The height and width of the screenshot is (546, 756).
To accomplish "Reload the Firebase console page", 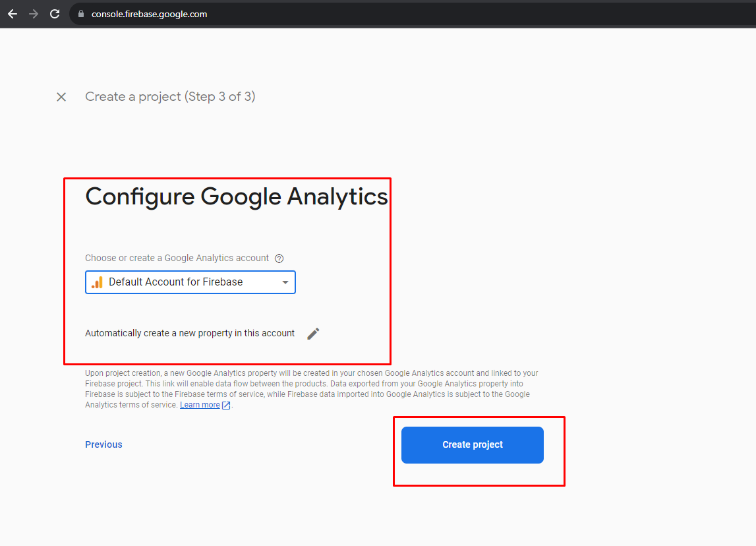I will coord(55,14).
